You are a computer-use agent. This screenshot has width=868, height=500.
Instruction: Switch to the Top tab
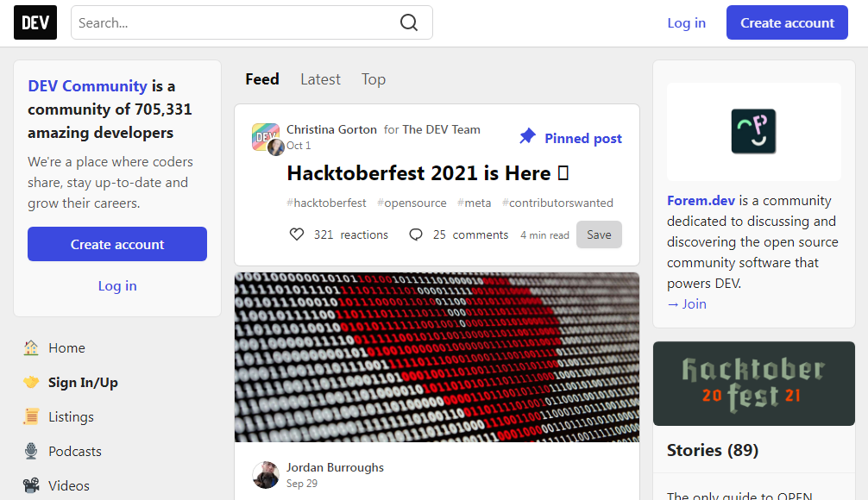pyautogui.click(x=374, y=79)
